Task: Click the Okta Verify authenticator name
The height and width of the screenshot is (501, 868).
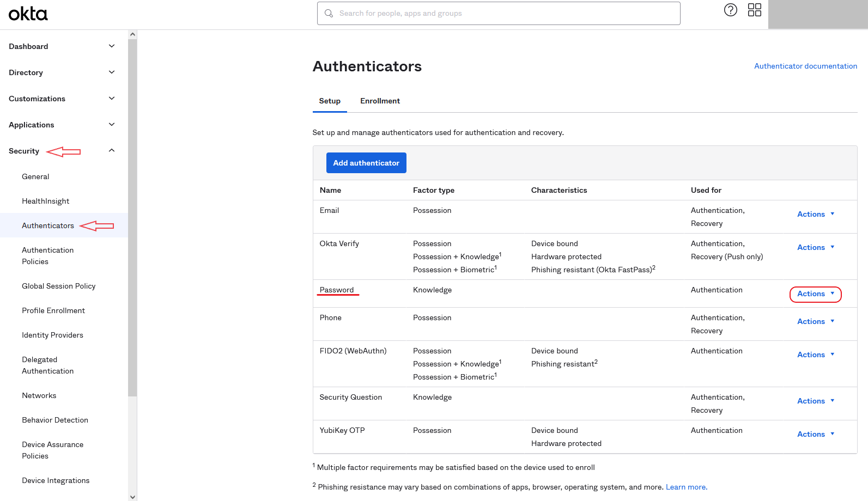Action: pyautogui.click(x=339, y=243)
